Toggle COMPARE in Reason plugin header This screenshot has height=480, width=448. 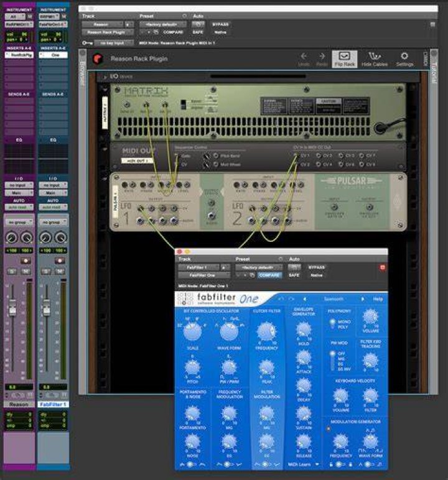pyautogui.click(x=173, y=32)
